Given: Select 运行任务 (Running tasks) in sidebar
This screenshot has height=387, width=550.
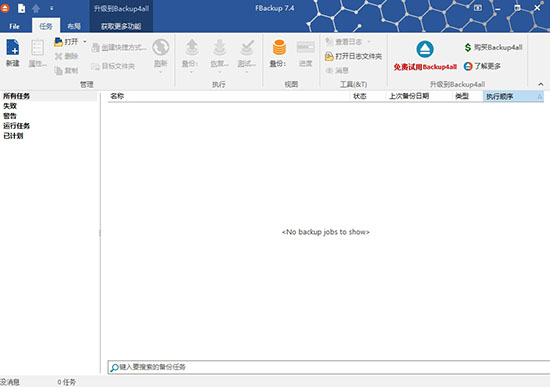Looking at the screenshot, I should (x=16, y=126).
